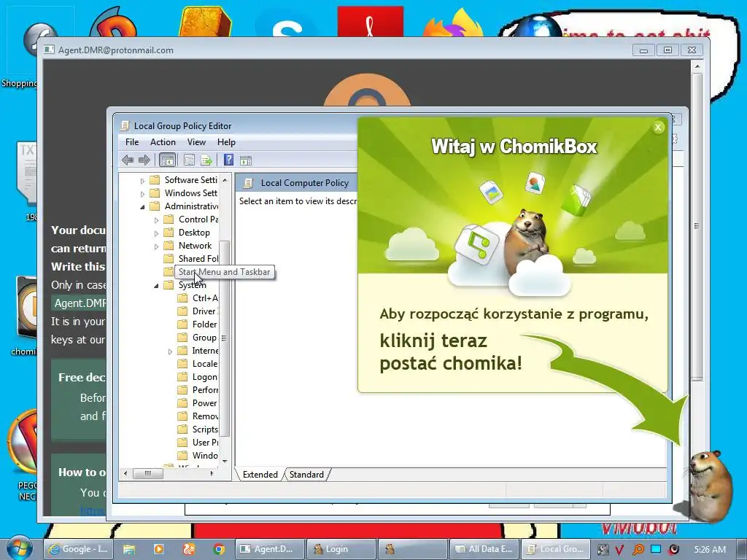
Task: Click tree panel vertical scrollbar down arrow
Action: point(225,461)
